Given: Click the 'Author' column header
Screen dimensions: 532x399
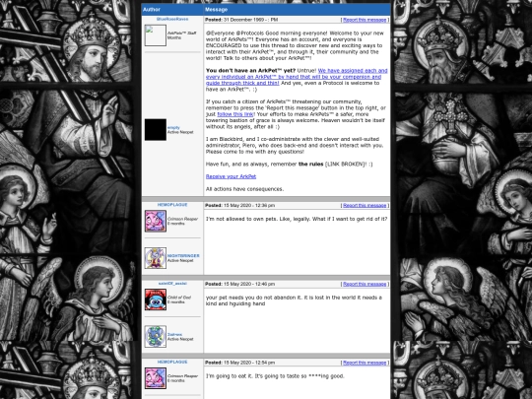Looking at the screenshot, I should pyautogui.click(x=152, y=10).
